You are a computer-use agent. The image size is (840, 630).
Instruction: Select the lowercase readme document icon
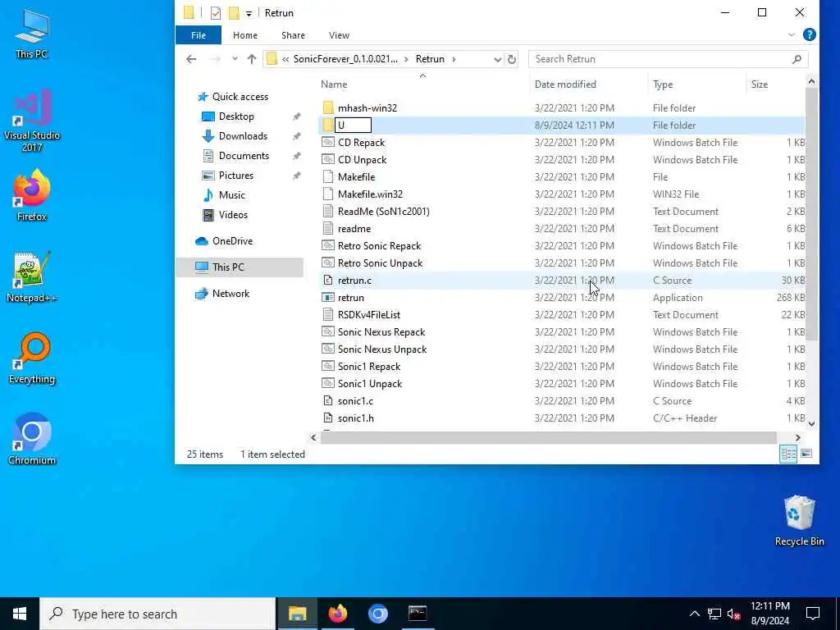[x=328, y=229]
